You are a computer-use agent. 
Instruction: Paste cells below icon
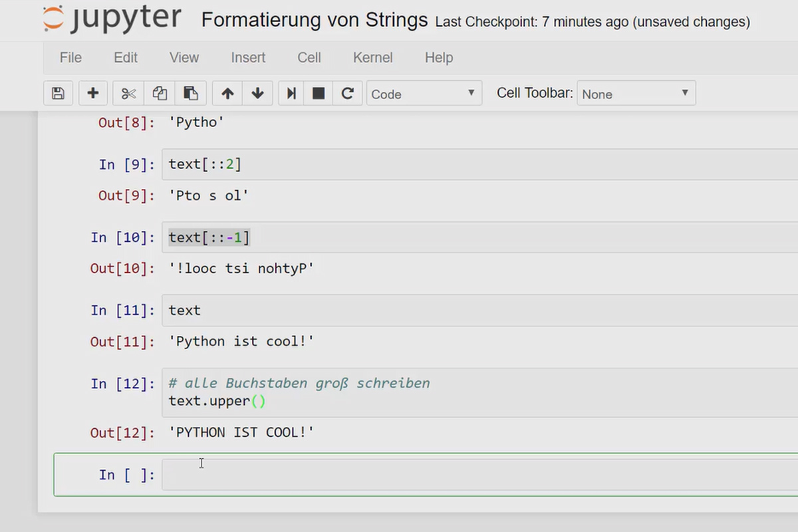[191, 93]
